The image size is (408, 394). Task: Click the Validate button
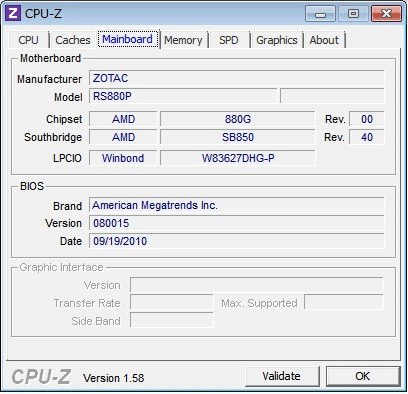[282, 376]
